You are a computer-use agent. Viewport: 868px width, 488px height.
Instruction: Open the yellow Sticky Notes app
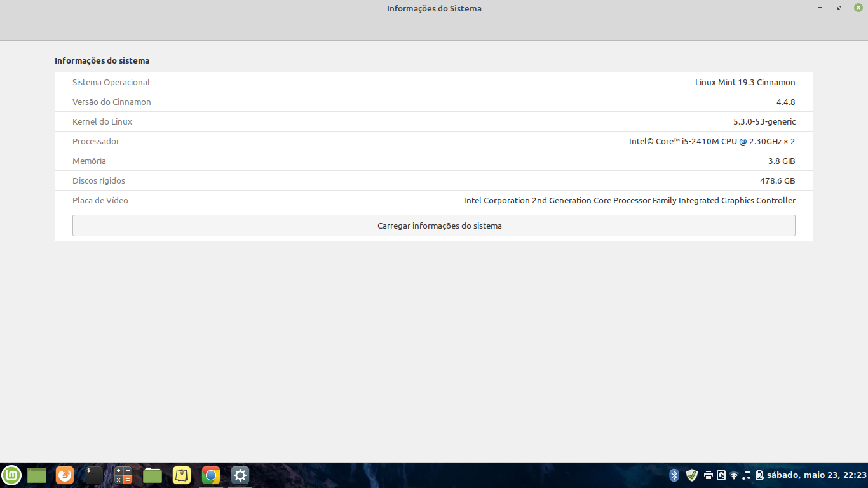(x=182, y=475)
